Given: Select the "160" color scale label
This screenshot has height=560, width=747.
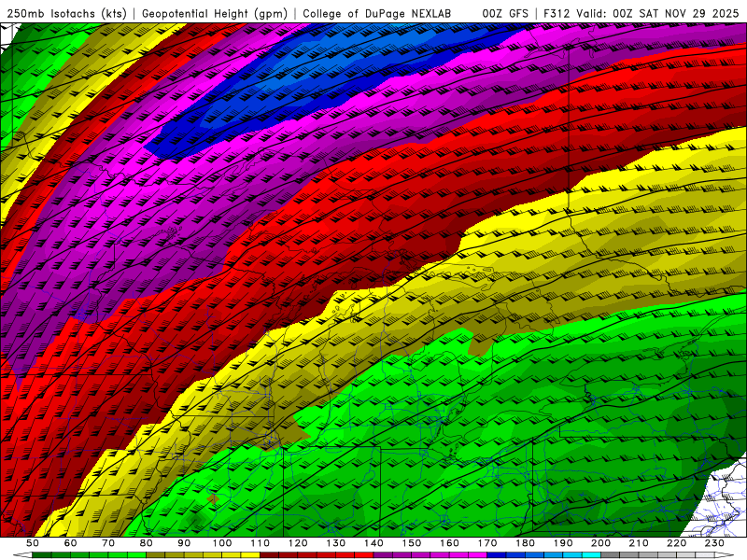Looking at the screenshot, I should [x=449, y=543].
